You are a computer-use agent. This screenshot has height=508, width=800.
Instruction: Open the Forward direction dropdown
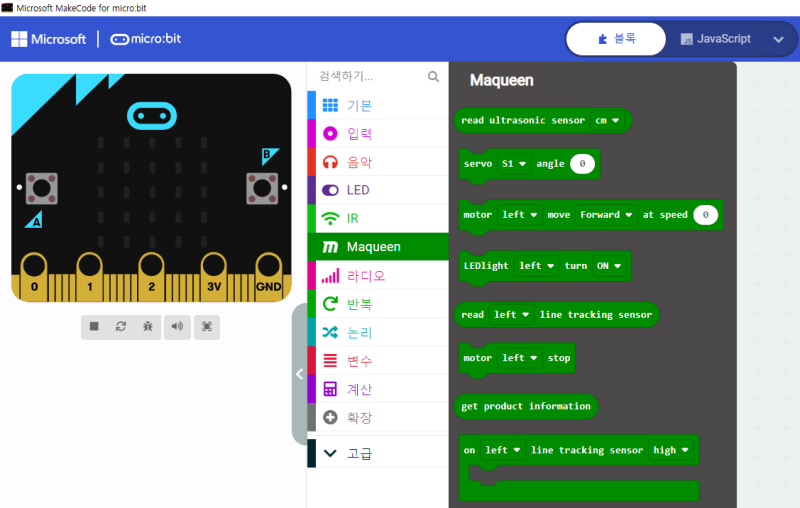coord(606,215)
